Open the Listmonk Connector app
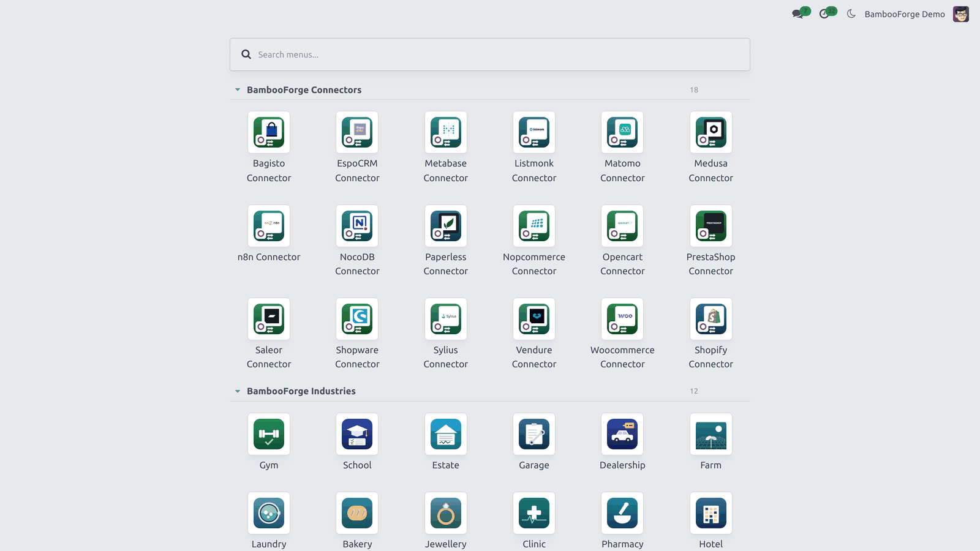Image resolution: width=980 pixels, height=551 pixels. [x=534, y=132]
